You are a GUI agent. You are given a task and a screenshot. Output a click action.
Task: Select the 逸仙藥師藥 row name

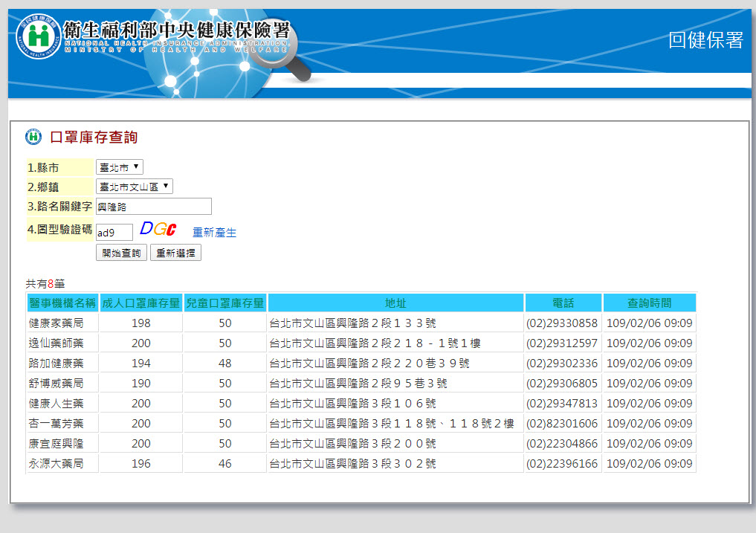point(56,343)
